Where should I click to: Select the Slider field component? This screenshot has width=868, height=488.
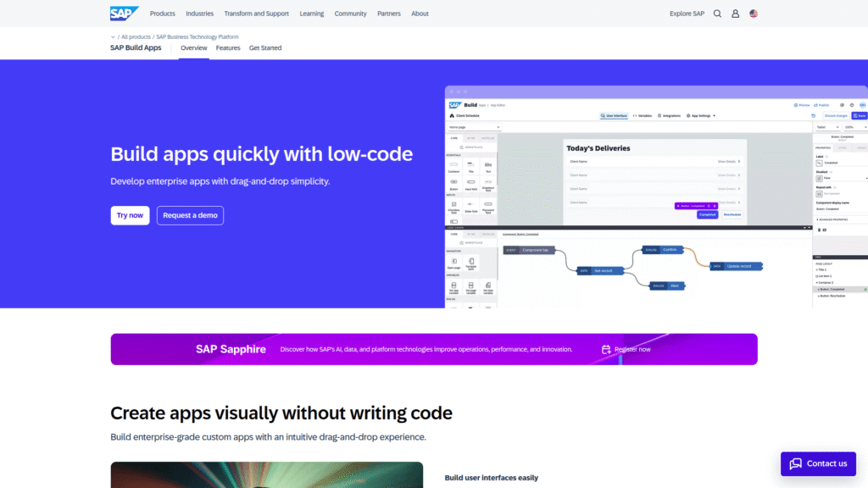(x=470, y=205)
